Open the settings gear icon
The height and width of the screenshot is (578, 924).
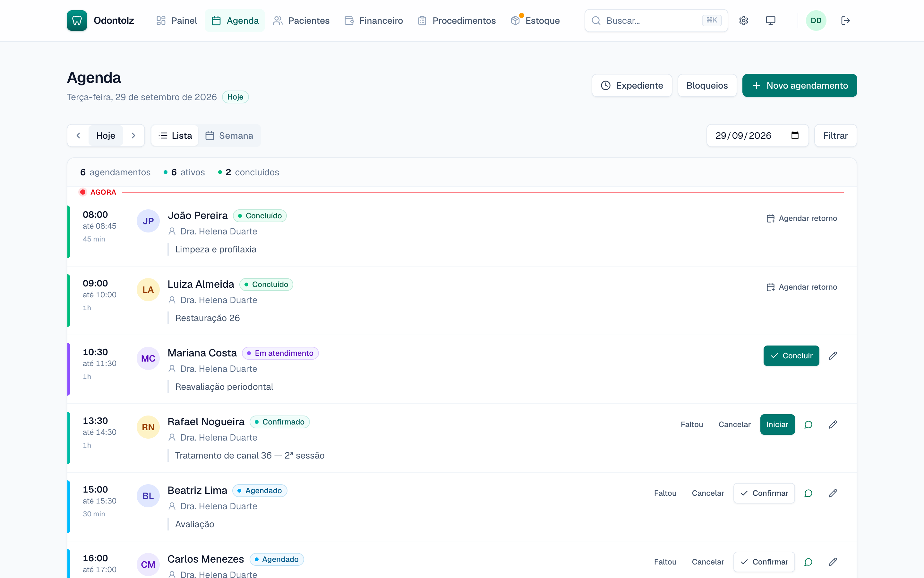pos(743,21)
